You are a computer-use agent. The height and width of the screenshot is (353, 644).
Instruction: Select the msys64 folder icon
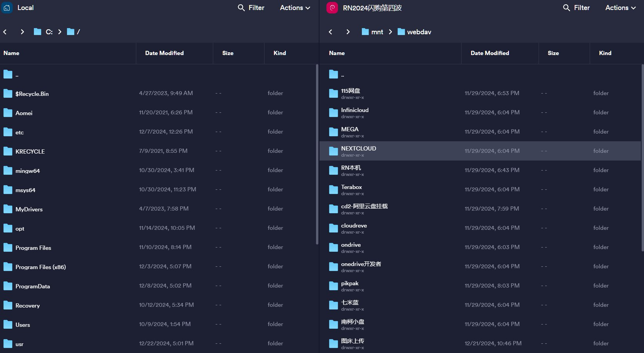[x=8, y=190]
